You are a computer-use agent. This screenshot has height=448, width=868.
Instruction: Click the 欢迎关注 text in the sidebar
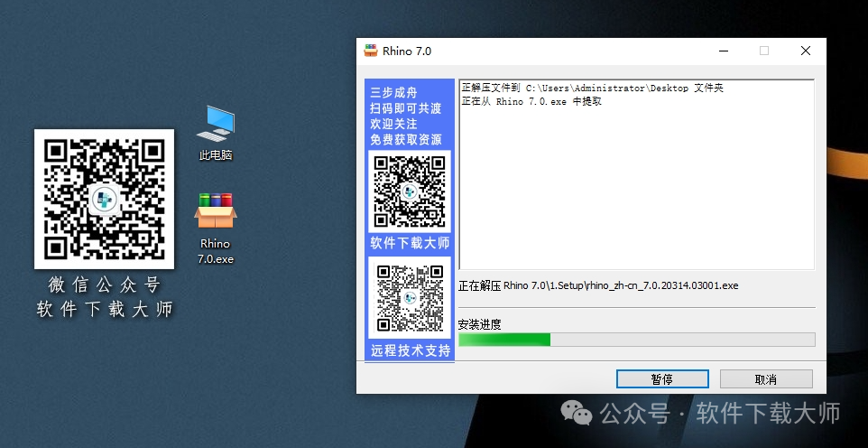pyautogui.click(x=393, y=124)
